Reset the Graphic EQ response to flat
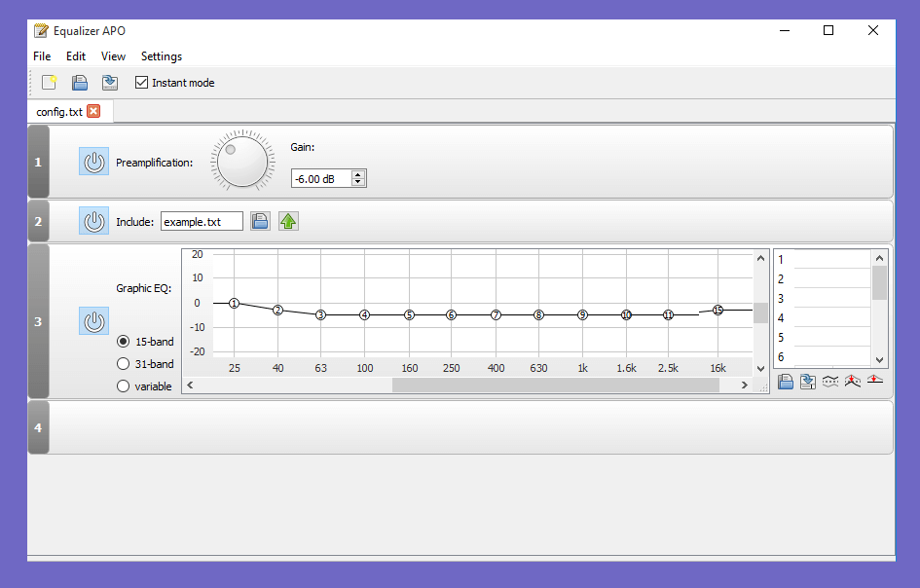Image resolution: width=920 pixels, height=588 pixels. click(x=875, y=381)
